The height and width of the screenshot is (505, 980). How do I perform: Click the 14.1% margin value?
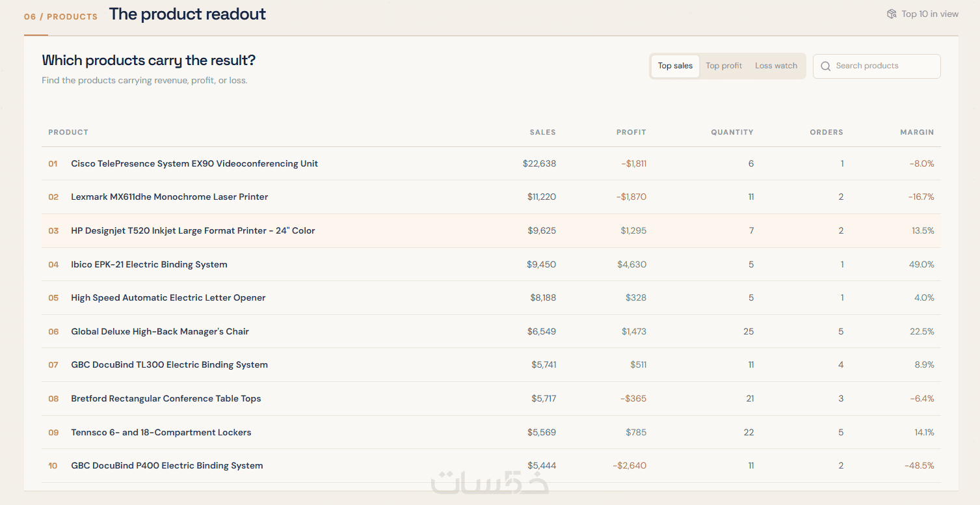click(x=924, y=433)
